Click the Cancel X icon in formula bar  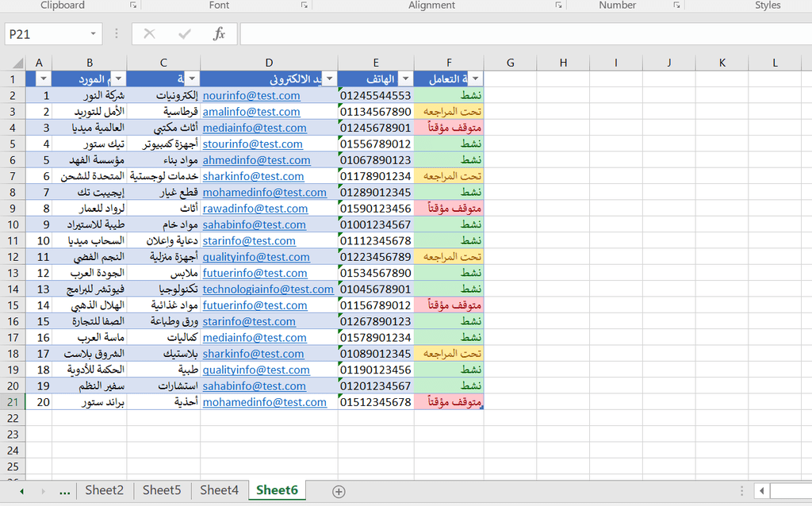(149, 34)
